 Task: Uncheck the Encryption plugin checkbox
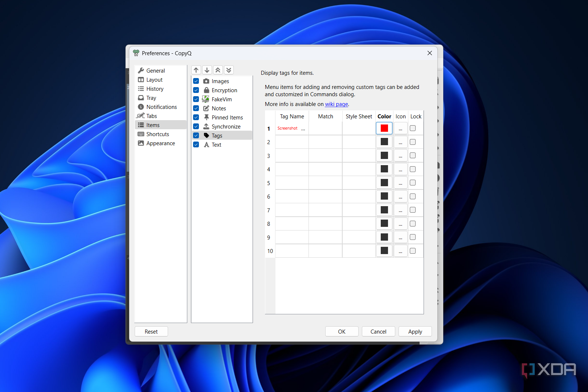(x=196, y=90)
